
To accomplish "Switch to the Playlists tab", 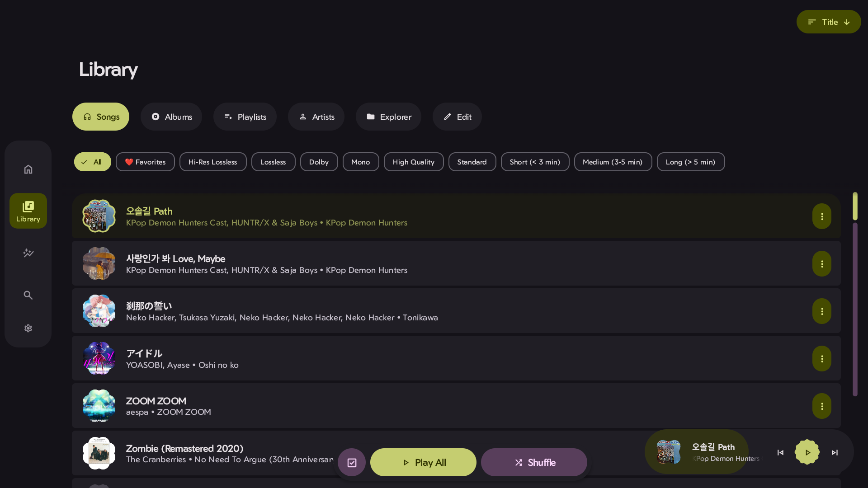I will 245,117.
